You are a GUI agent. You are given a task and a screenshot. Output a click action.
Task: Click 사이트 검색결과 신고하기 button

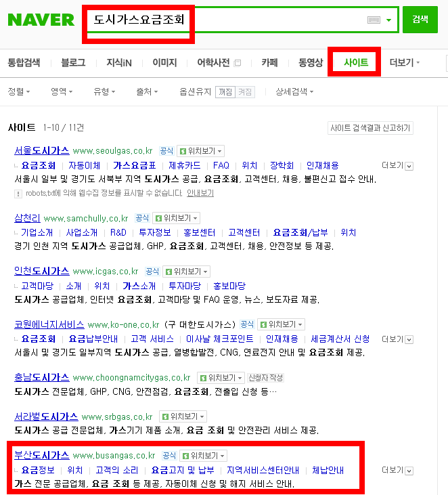[370, 128]
